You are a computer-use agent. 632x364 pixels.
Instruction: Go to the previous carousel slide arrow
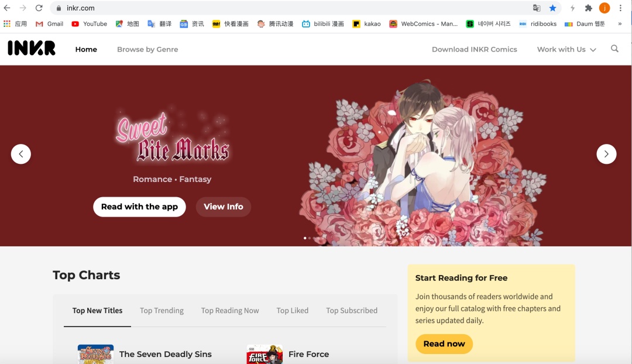21,154
